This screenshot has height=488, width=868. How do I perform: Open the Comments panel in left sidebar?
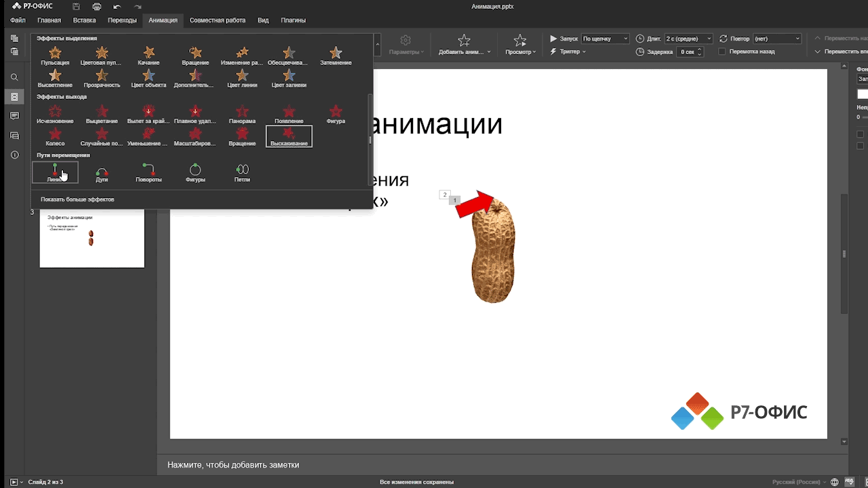click(x=14, y=116)
